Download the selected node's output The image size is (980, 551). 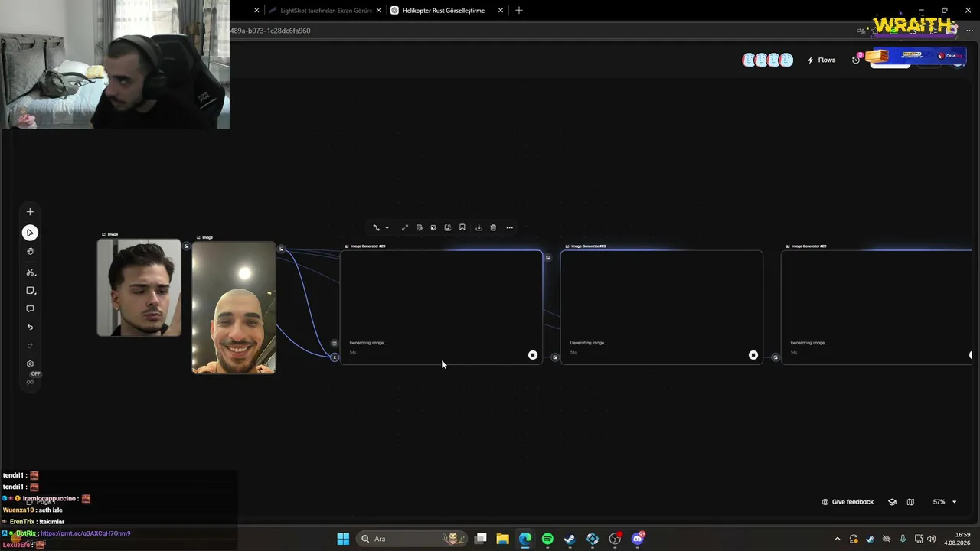pos(479,227)
